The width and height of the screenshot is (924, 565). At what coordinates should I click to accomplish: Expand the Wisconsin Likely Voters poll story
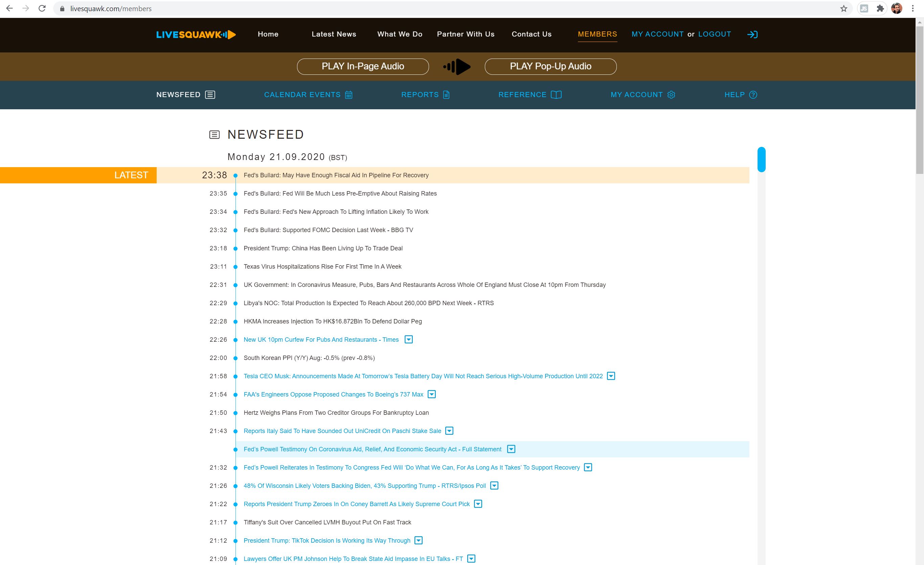[x=494, y=486]
